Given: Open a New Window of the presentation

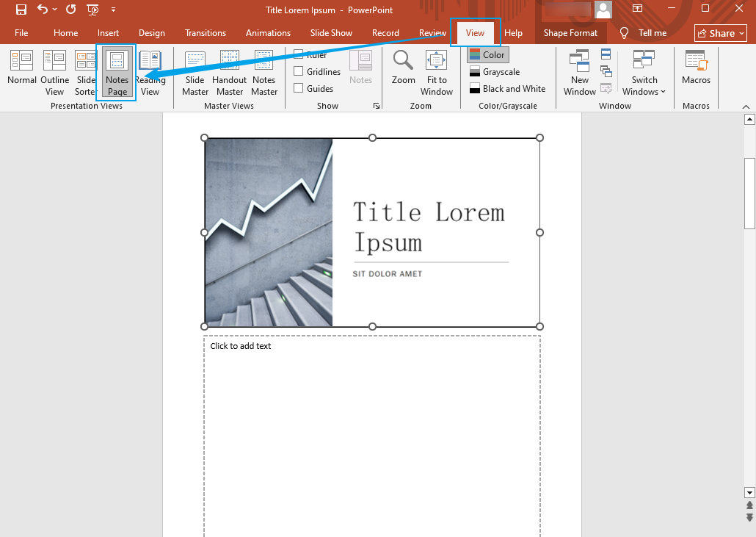Looking at the screenshot, I should click(579, 72).
